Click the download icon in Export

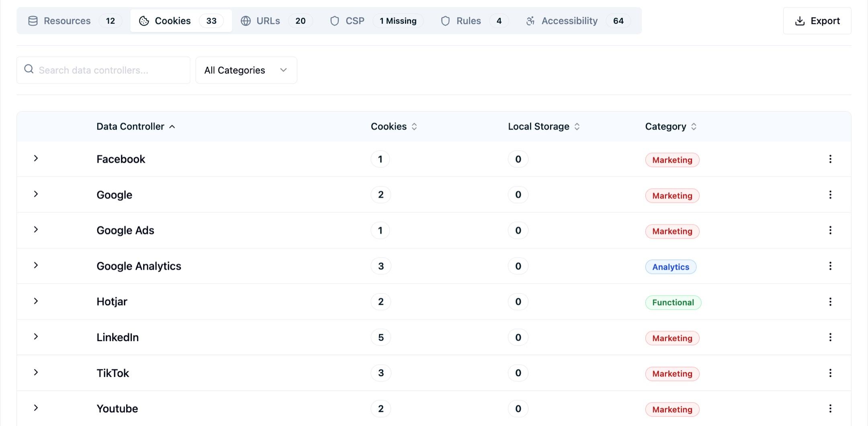[x=800, y=21]
